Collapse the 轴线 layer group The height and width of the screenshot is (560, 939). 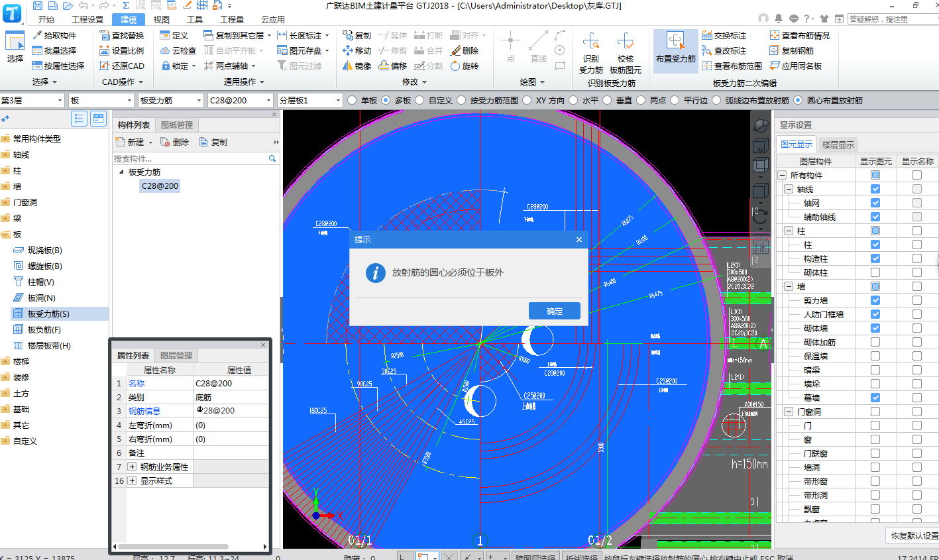789,189
